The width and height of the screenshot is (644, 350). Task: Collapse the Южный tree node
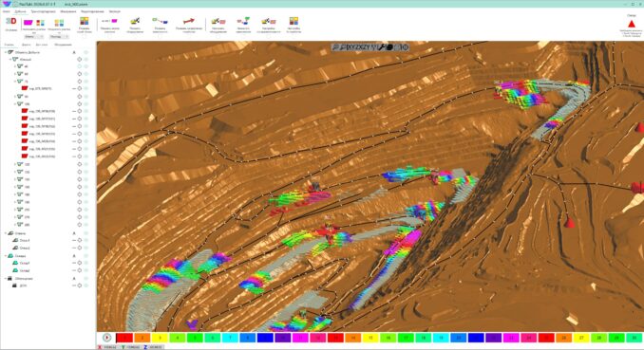(10, 60)
